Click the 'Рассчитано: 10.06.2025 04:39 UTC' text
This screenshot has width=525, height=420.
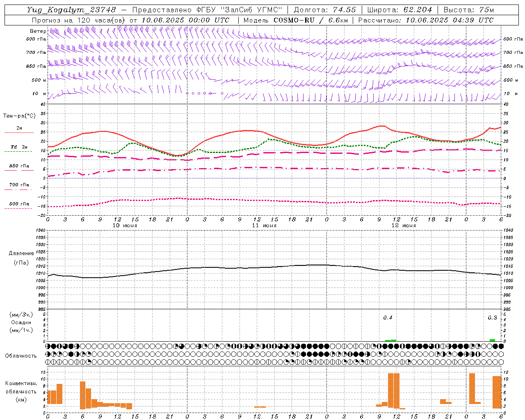pos(426,20)
